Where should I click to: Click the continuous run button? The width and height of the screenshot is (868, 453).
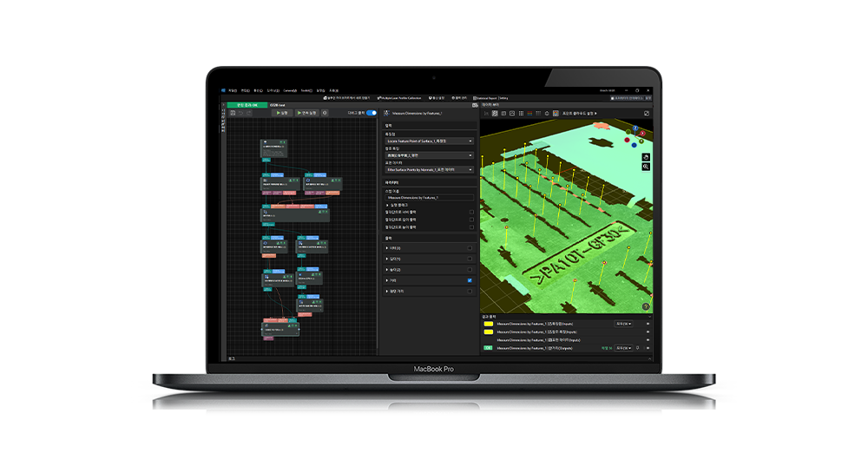(306, 113)
